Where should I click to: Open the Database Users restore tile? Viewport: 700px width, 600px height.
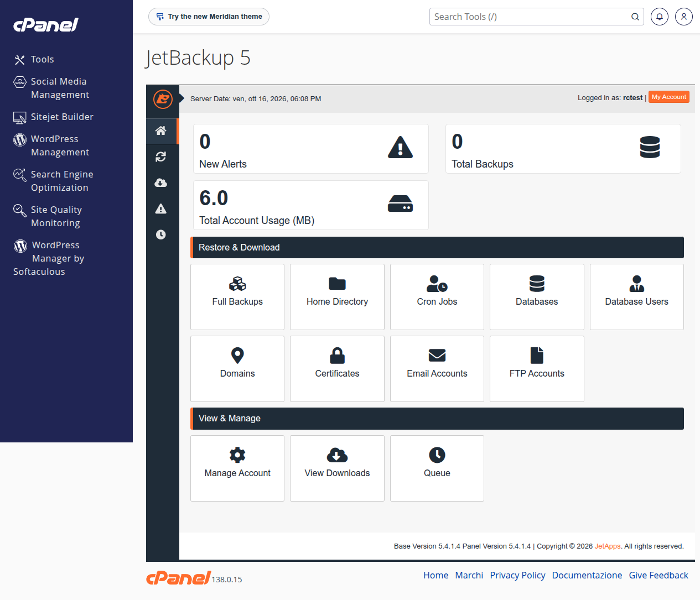pyautogui.click(x=637, y=297)
